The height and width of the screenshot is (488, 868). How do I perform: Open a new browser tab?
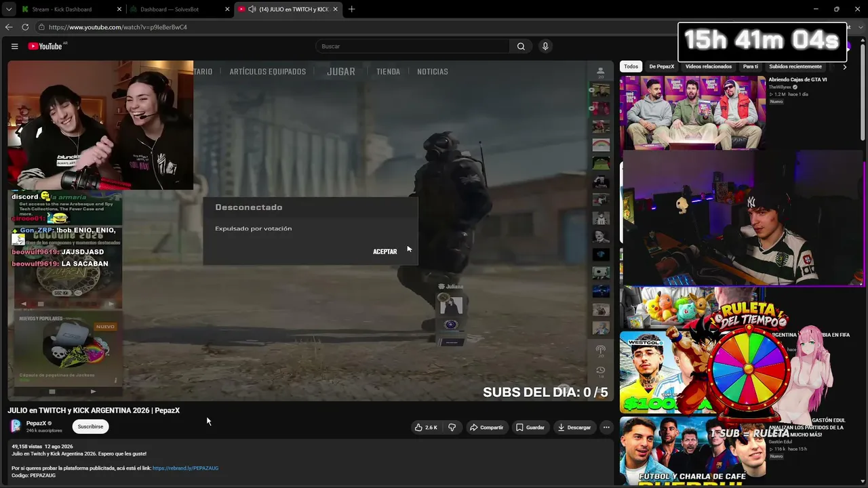click(x=351, y=9)
